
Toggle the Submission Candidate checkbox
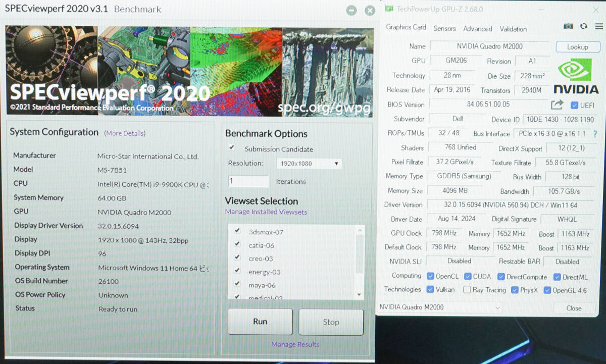tap(232, 148)
